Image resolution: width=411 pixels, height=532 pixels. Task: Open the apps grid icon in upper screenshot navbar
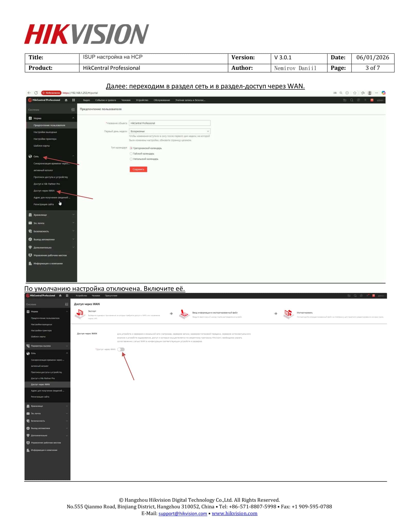(x=73, y=100)
